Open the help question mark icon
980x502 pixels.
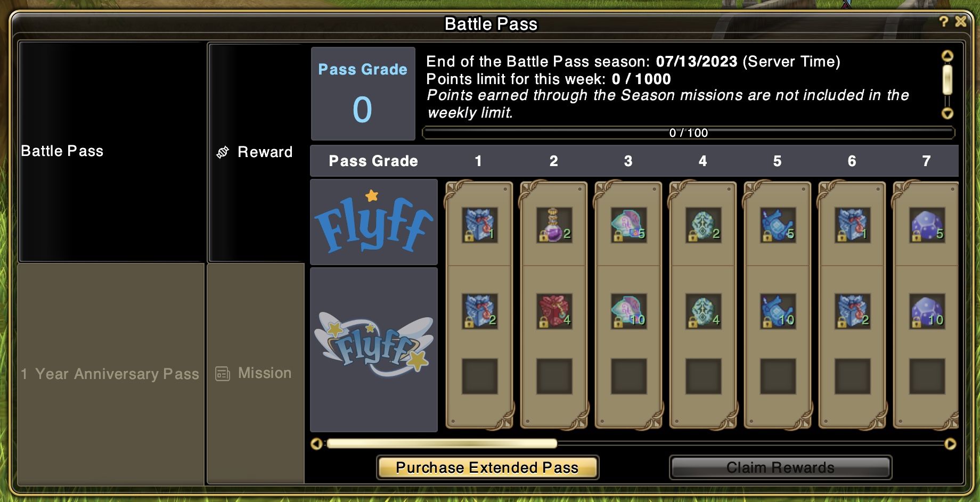pyautogui.click(x=944, y=21)
